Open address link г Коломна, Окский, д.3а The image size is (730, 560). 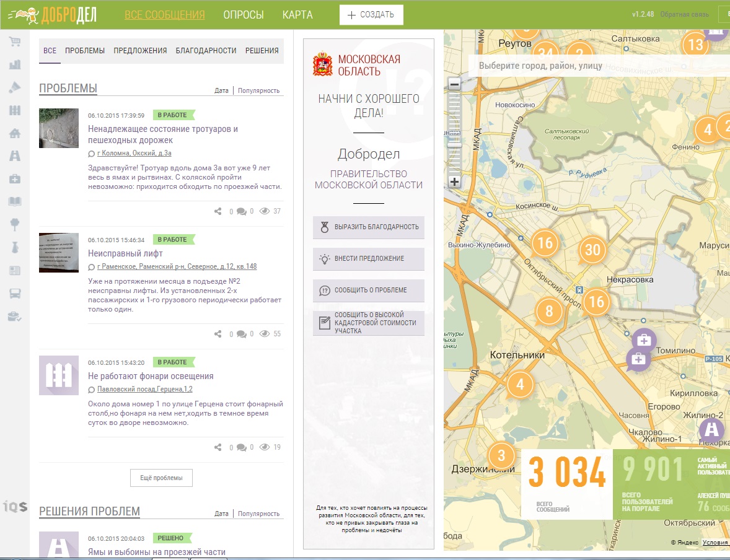(x=134, y=153)
